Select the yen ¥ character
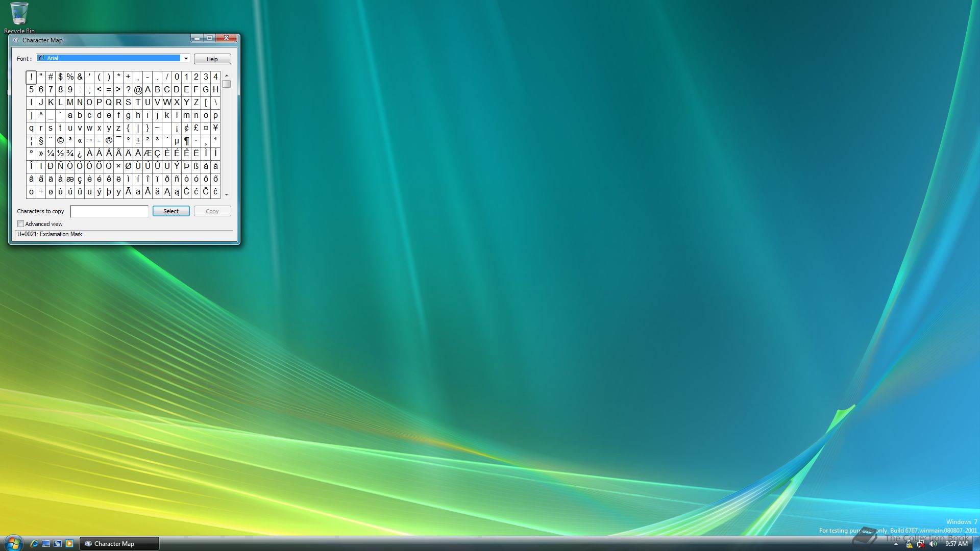This screenshot has height=551, width=980. [215, 128]
